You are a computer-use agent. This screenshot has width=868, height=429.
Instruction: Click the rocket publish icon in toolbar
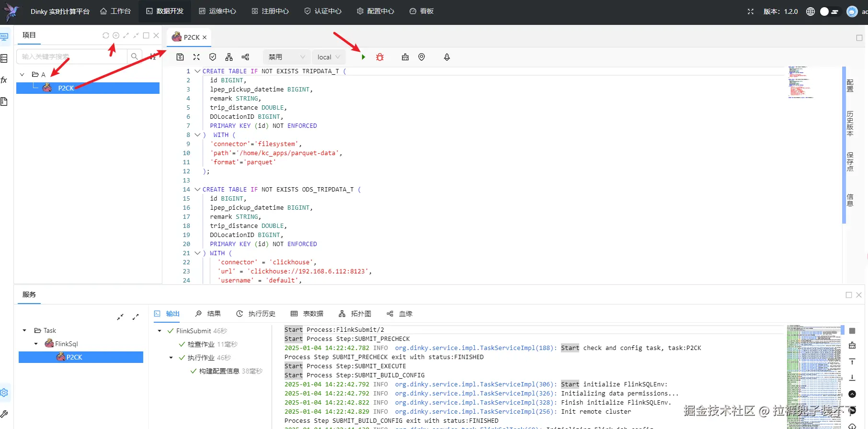coord(447,57)
